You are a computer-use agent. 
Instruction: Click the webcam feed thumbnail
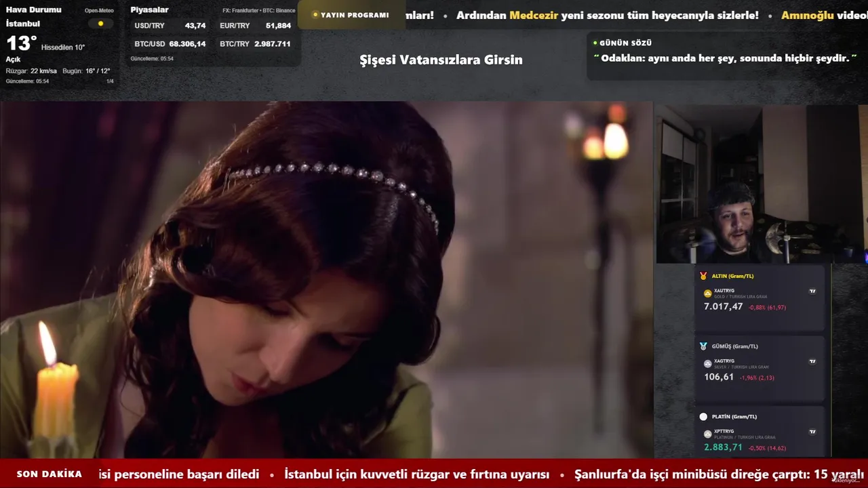point(761,184)
